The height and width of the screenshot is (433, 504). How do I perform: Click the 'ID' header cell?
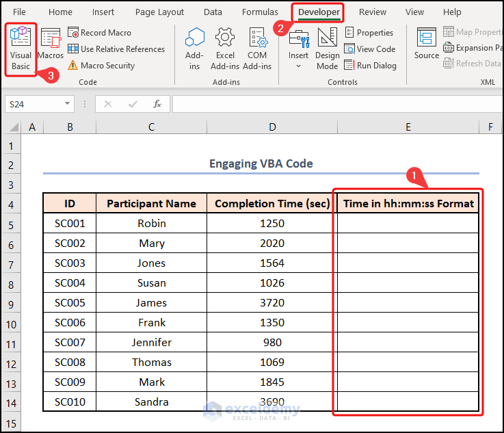click(x=70, y=203)
